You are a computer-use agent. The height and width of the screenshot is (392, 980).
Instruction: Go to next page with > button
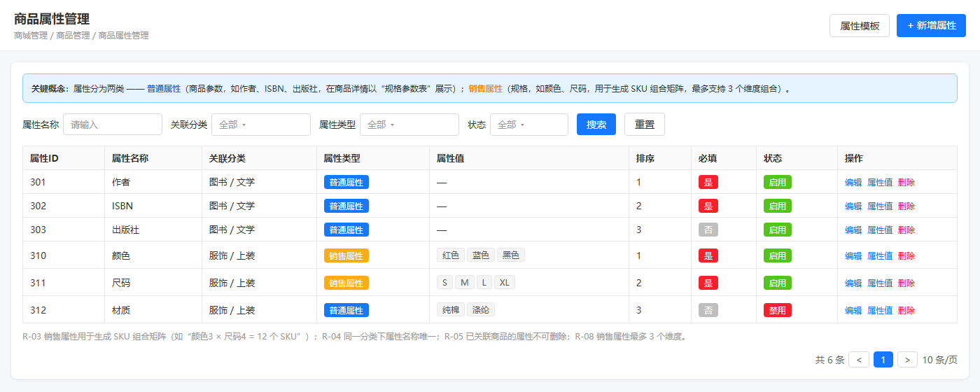click(908, 360)
